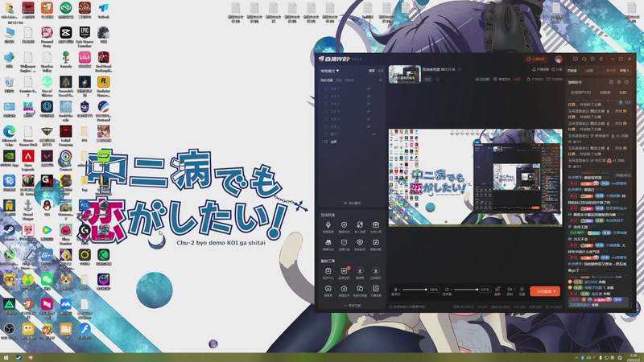Toggle visibility of source 文本 4

point(369,111)
